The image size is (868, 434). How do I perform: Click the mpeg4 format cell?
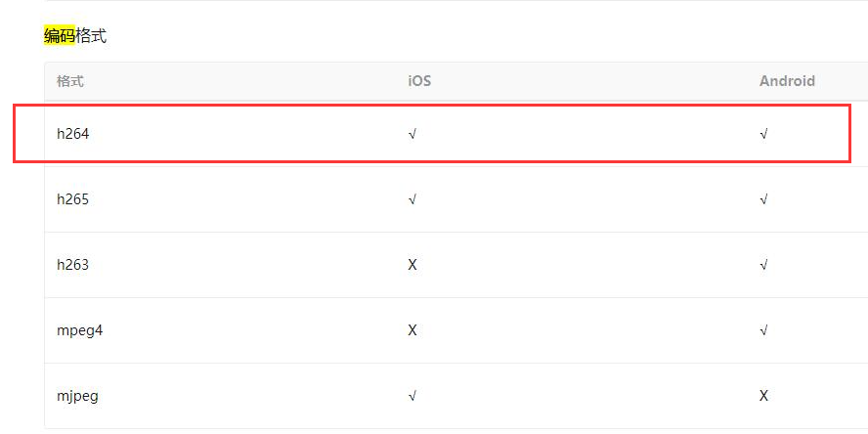(x=80, y=331)
